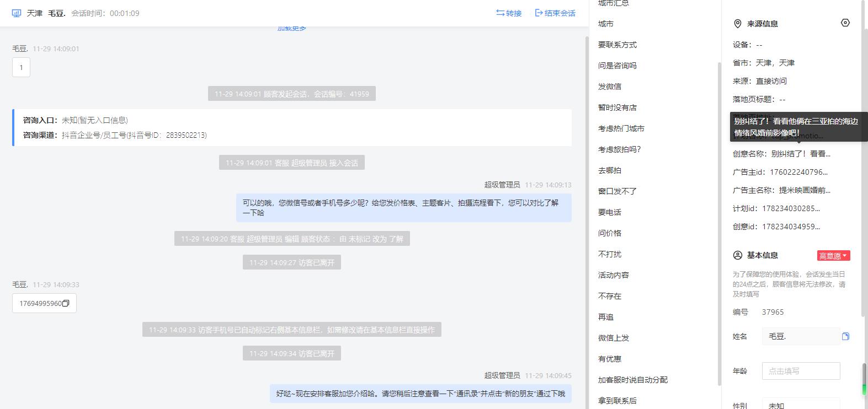
Task: Choose the 考虑旅拍吗? quick reply
Action: pos(620,149)
